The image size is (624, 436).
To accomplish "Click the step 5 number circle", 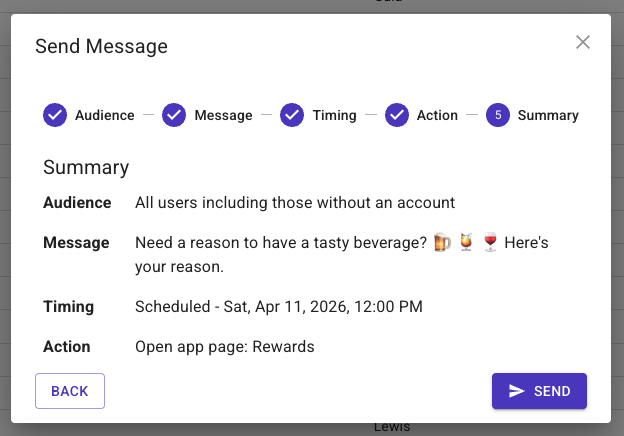I will [x=498, y=115].
